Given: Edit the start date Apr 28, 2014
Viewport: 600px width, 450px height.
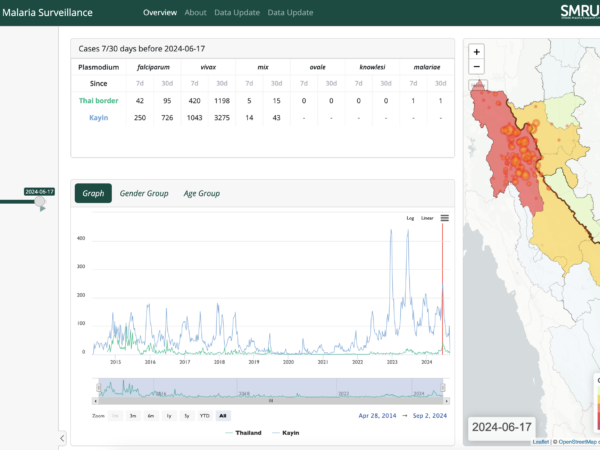Looking at the screenshot, I should point(377,416).
